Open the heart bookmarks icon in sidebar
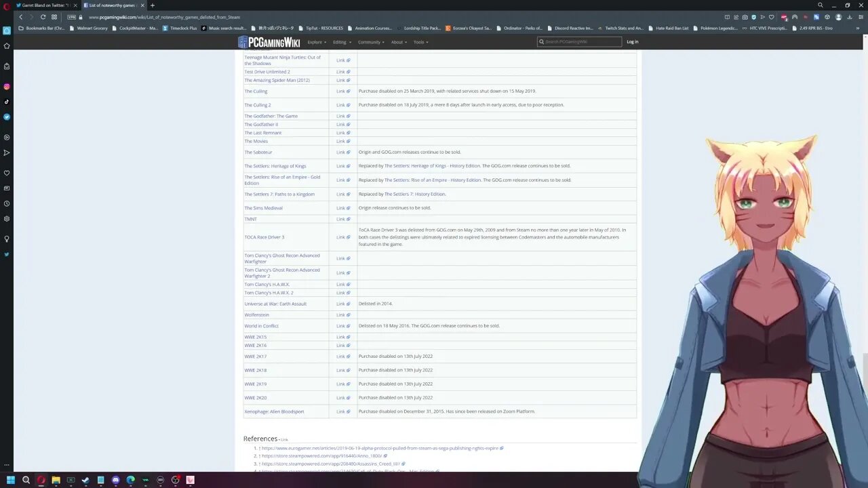This screenshot has height=488, width=868. tap(7, 173)
